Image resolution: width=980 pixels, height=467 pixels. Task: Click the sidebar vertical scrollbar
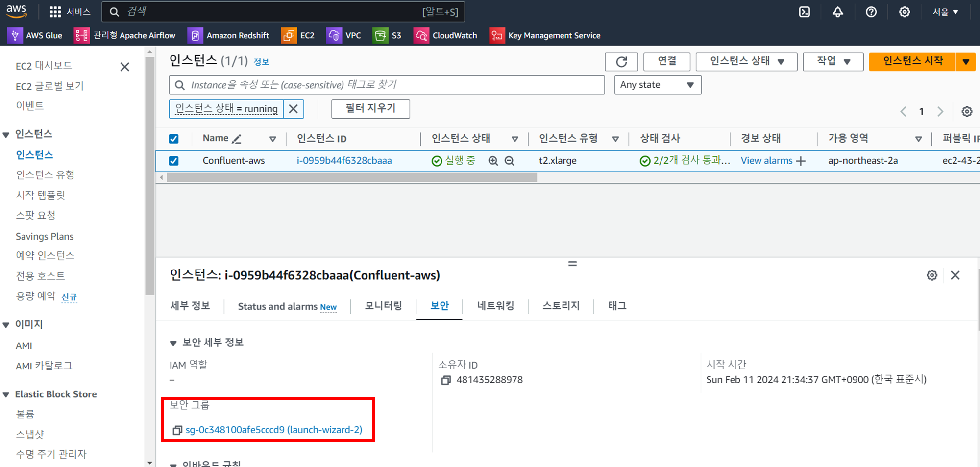coord(150,176)
